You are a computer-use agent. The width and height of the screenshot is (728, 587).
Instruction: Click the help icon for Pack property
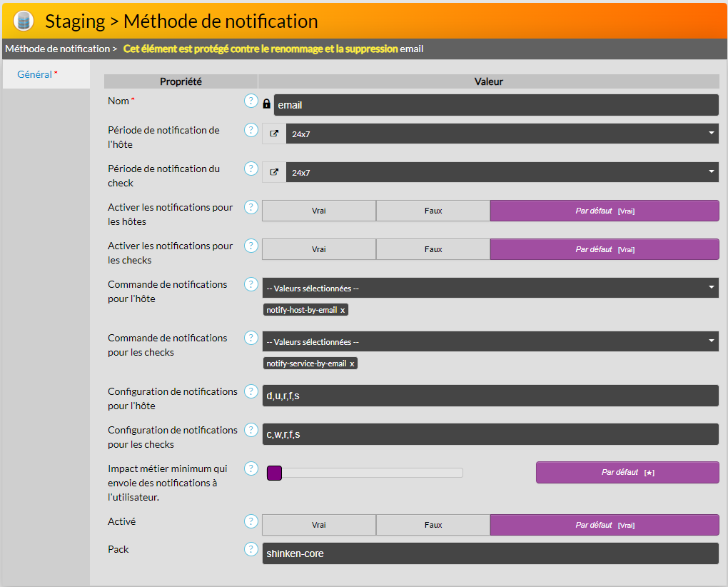251,549
